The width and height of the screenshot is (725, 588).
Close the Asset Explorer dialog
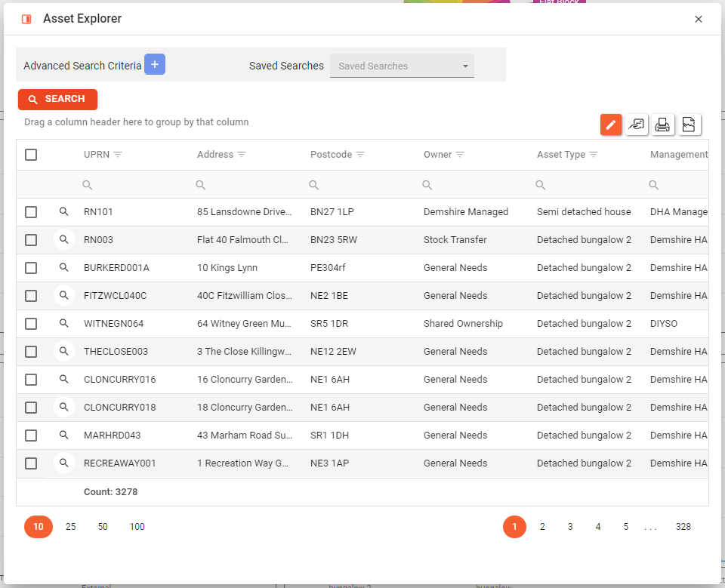pyautogui.click(x=699, y=20)
